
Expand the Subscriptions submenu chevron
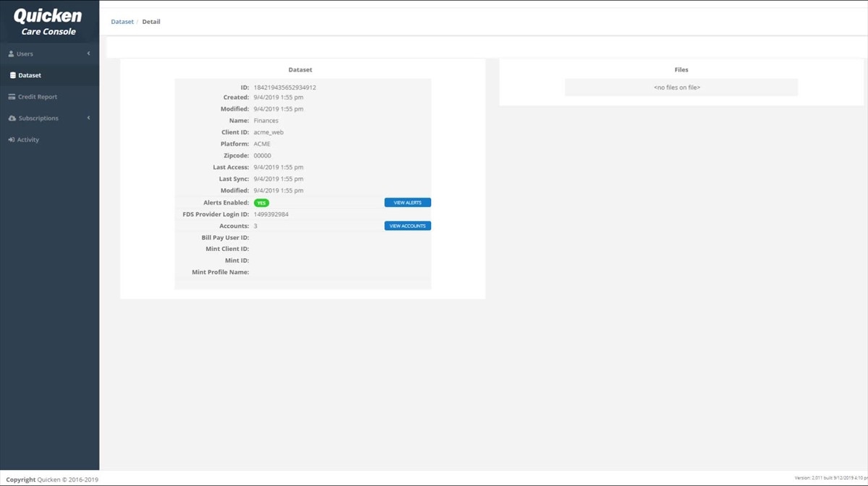pos(88,118)
